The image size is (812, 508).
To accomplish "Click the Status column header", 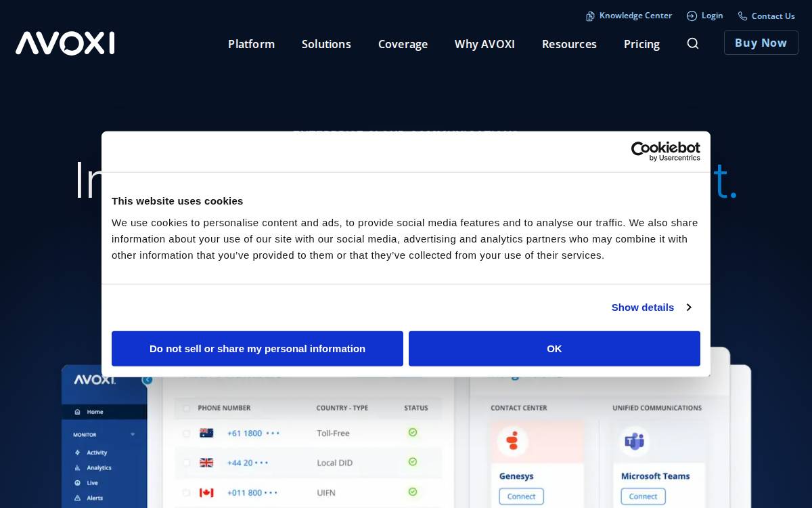I will [416, 408].
